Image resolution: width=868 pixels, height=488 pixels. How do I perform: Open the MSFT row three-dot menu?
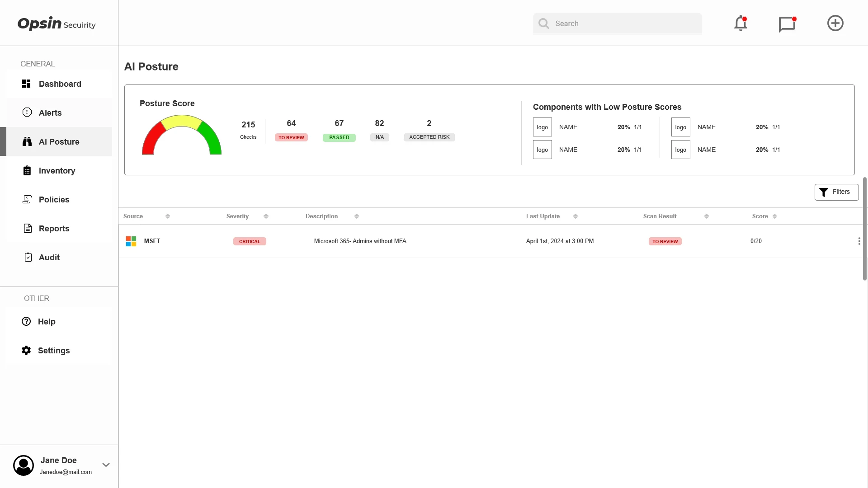[x=859, y=241]
